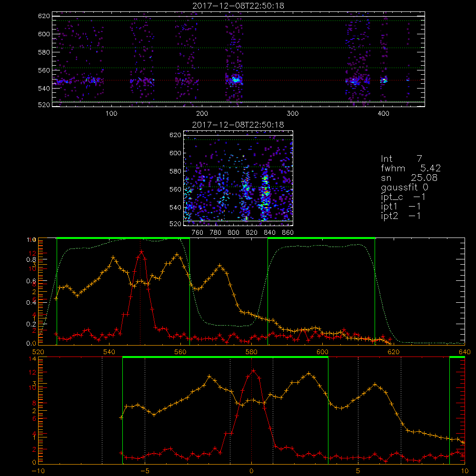Click the orange curve peak near 571 in profile plot

220,266
